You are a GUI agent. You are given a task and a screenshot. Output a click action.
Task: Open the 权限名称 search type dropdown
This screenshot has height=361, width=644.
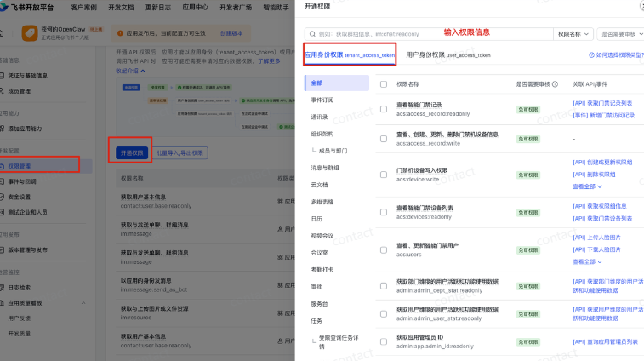(x=573, y=34)
